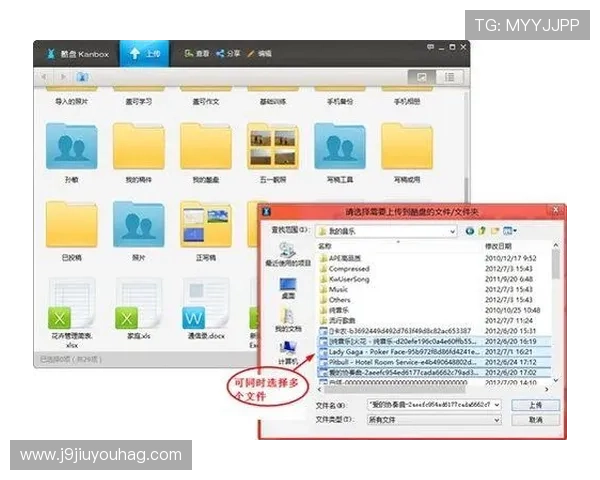Select the KwUserSong folder in the file list
The width and height of the screenshot is (600, 480).
344,279
